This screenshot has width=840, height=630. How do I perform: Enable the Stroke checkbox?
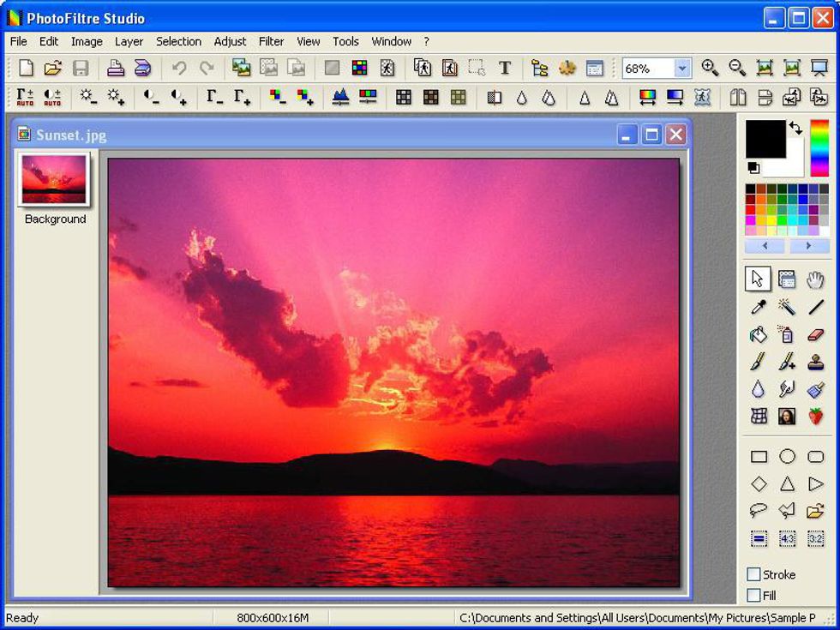pyautogui.click(x=754, y=574)
